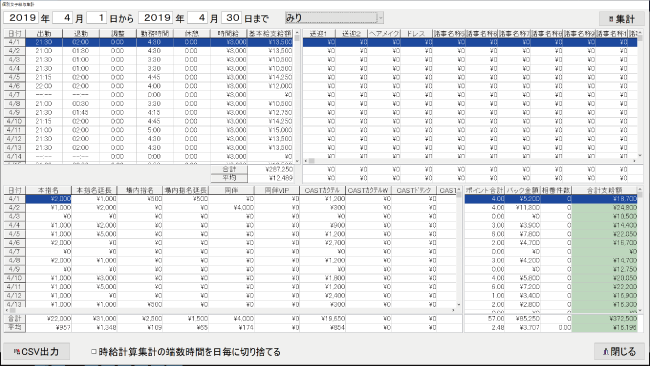Select the 00:30 clock-out cell

81,104
